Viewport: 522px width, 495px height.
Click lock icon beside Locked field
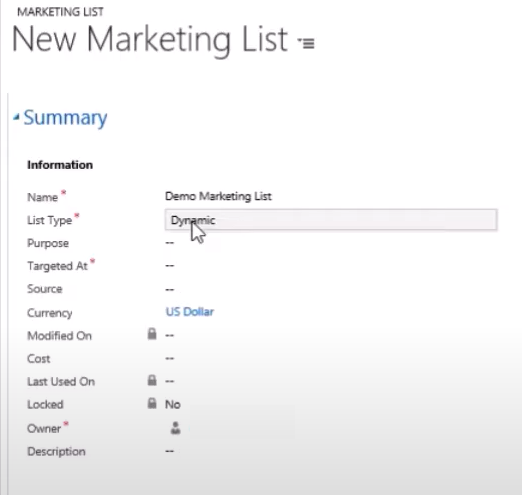point(152,403)
